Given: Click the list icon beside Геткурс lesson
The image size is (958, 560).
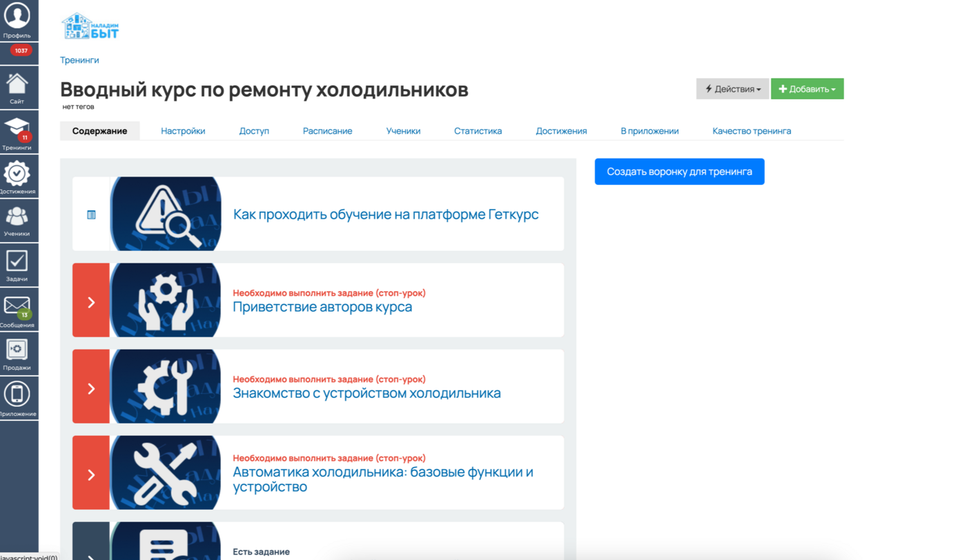Looking at the screenshot, I should (91, 214).
